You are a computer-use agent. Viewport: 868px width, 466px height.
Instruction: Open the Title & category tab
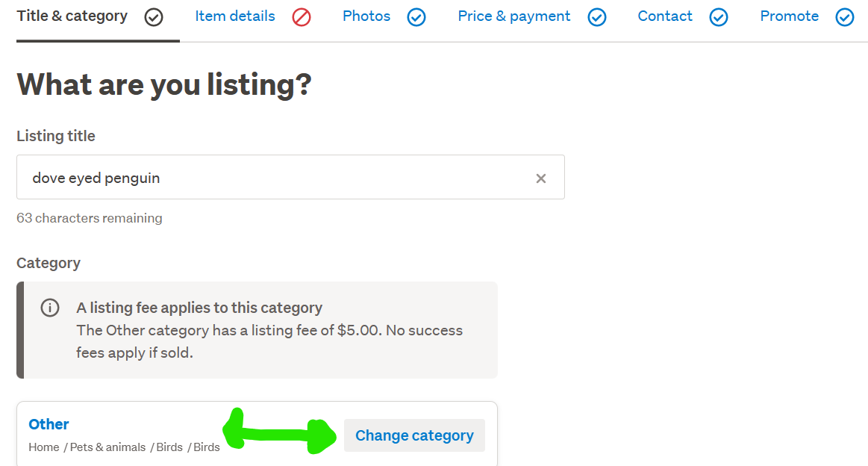[x=72, y=16]
